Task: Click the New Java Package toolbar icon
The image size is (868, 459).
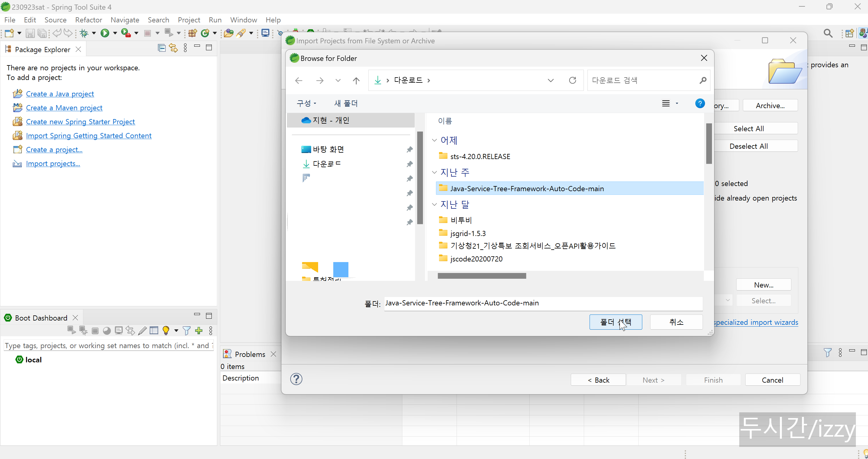Action: coord(193,33)
